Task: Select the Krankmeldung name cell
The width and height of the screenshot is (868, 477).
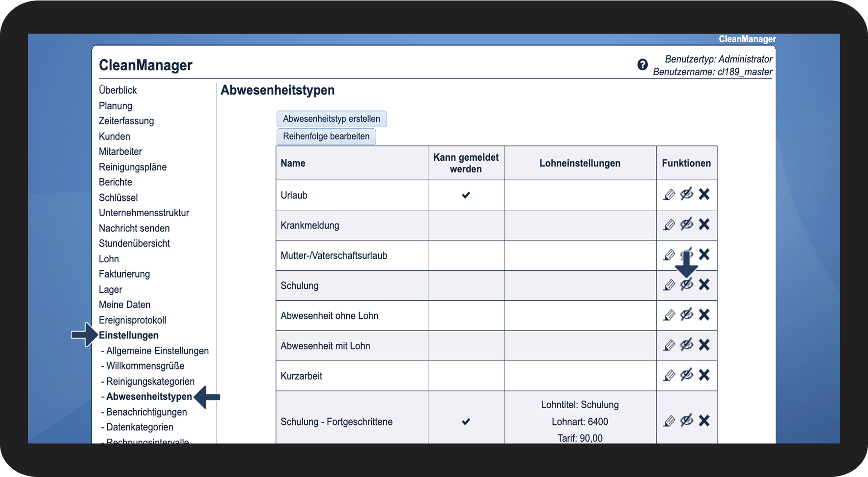Action: (x=352, y=225)
